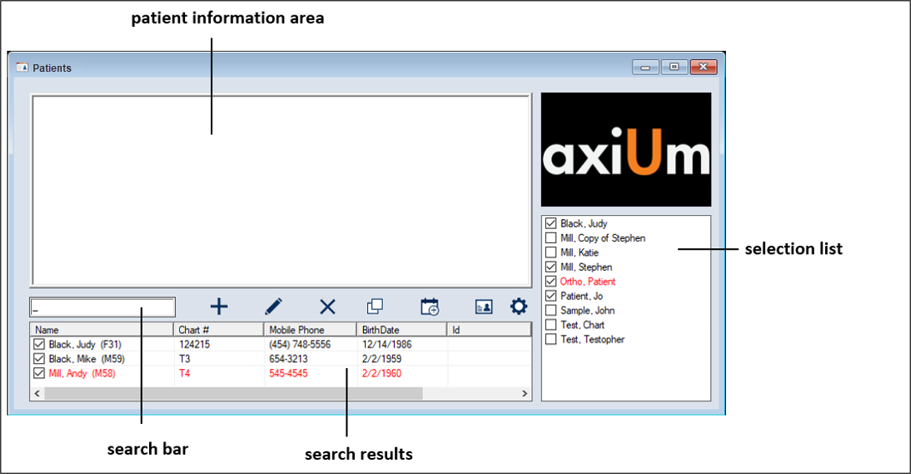Uncheck Patient, Jo in the selection list

[x=551, y=296]
